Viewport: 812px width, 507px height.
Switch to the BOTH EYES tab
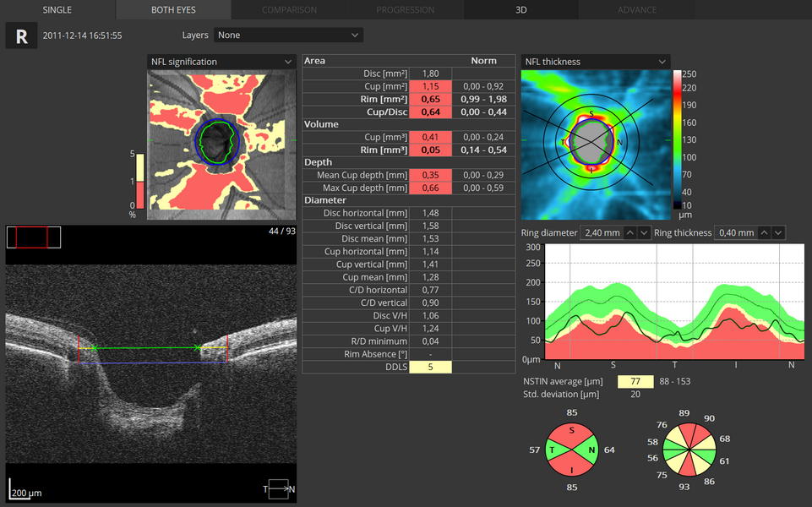[173, 10]
